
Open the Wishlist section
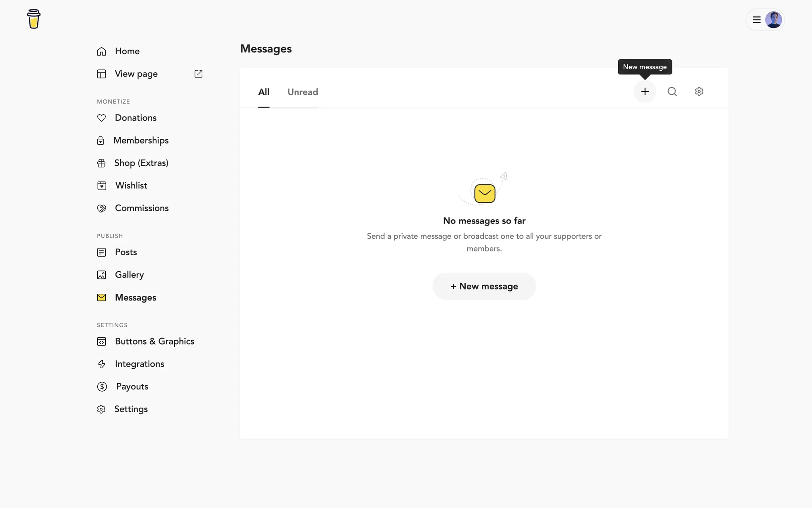[131, 185]
